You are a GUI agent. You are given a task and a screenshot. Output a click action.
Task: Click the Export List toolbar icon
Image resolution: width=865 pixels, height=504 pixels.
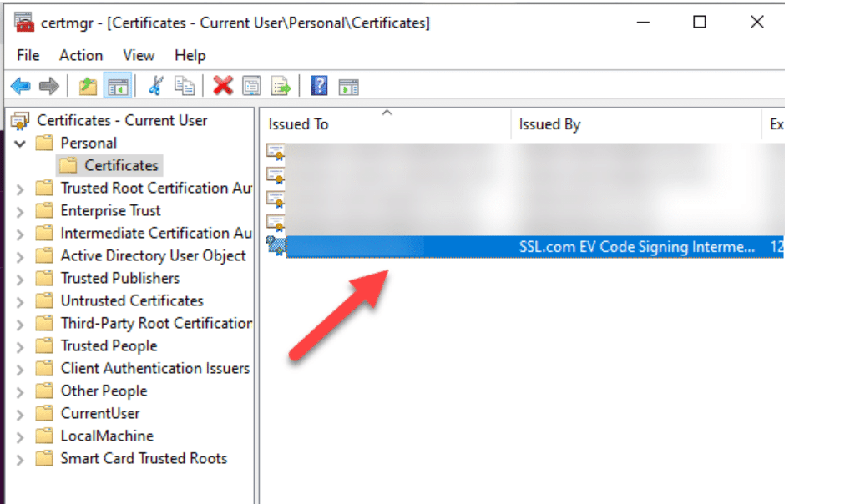tap(281, 86)
